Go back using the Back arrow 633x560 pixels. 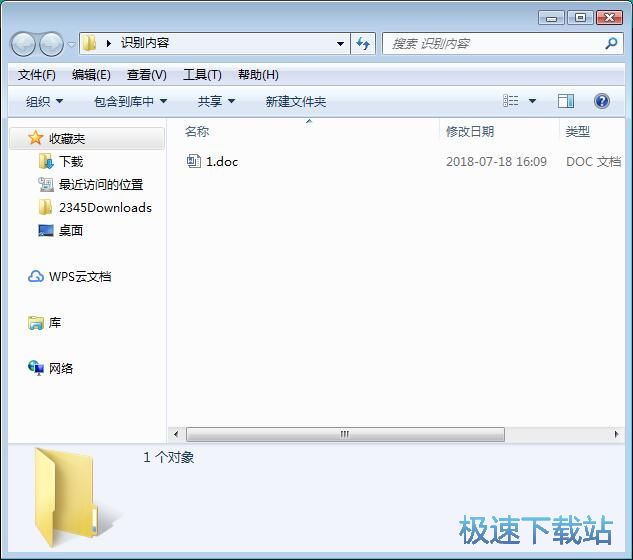(23, 44)
